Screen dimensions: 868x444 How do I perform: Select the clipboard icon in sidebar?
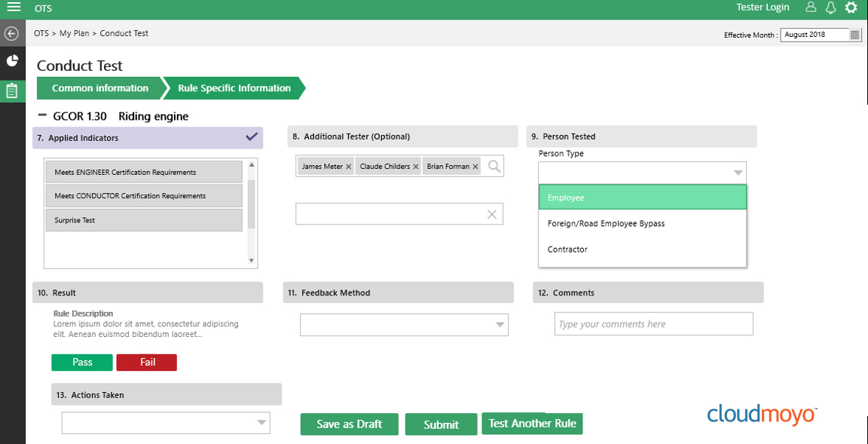pyautogui.click(x=12, y=90)
